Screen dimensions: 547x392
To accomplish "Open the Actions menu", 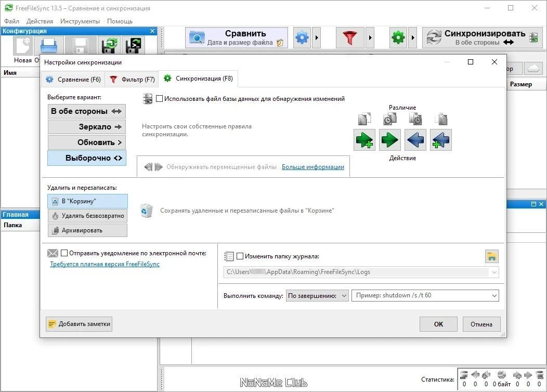I will tap(40, 21).
